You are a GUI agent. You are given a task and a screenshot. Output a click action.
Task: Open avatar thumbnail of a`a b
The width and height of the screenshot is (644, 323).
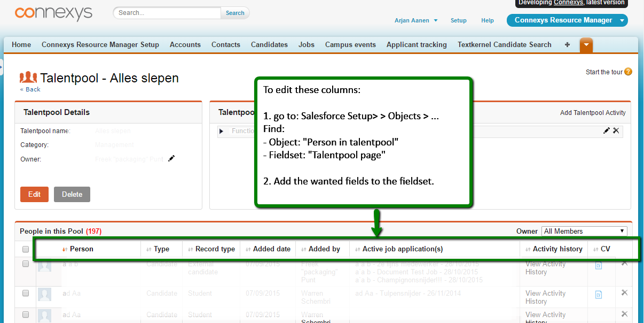point(45,266)
